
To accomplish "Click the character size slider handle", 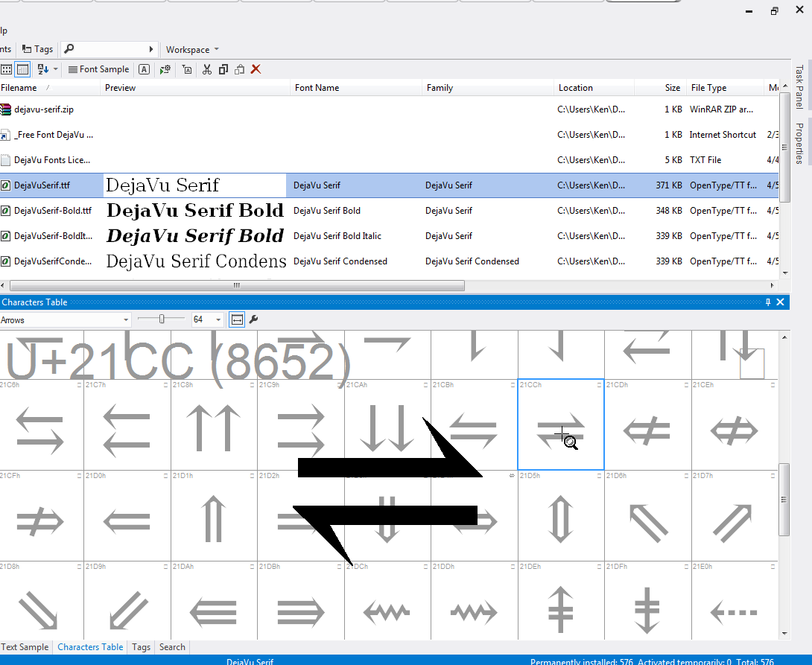I will tap(162, 319).
